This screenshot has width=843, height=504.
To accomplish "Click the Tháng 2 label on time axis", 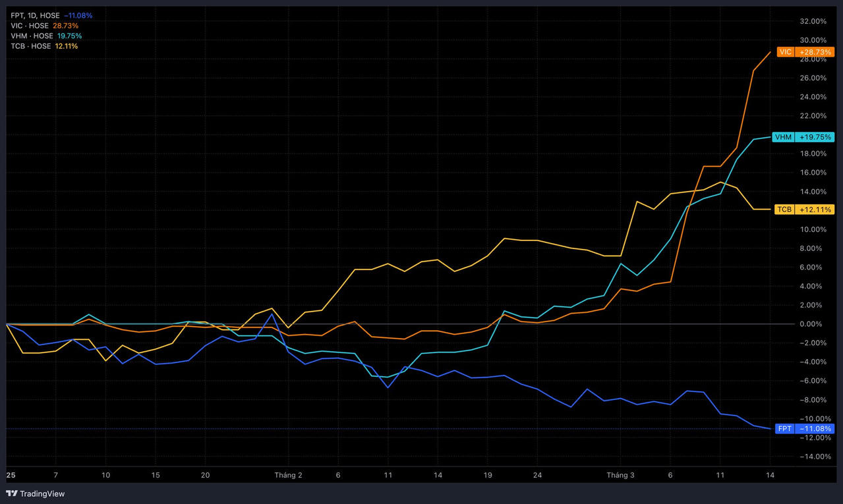I will click(288, 475).
